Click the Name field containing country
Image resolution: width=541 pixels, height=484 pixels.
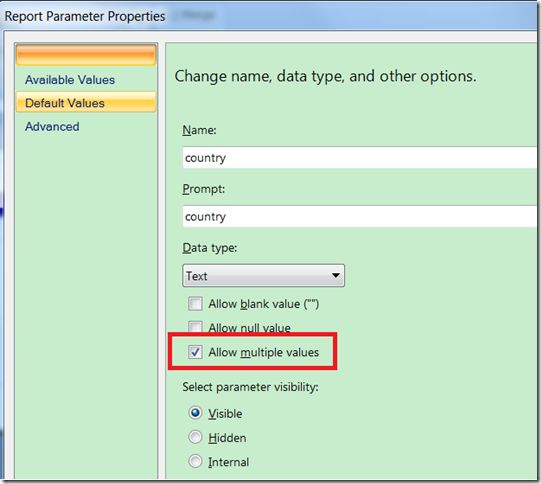point(360,157)
